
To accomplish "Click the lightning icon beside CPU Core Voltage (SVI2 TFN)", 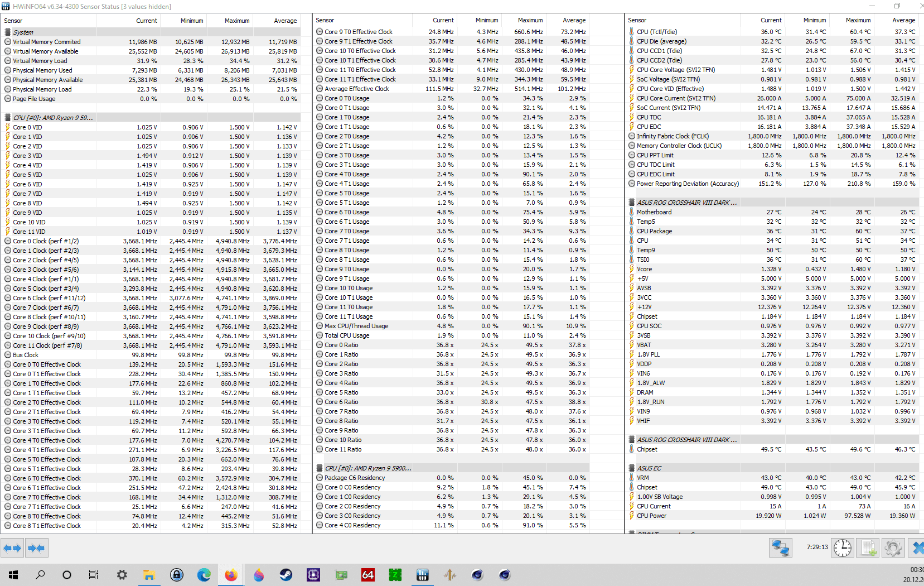I will (x=632, y=70).
